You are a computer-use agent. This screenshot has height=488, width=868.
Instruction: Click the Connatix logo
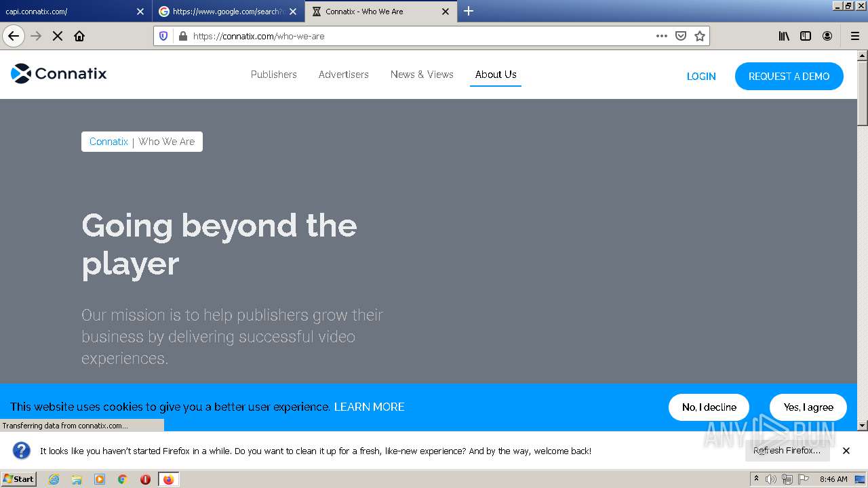[x=59, y=73]
